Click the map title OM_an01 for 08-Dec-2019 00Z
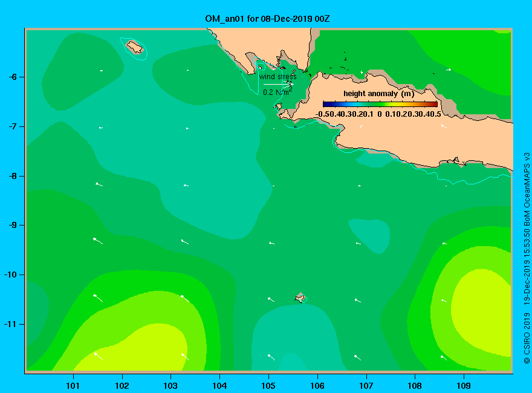 pyautogui.click(x=267, y=18)
